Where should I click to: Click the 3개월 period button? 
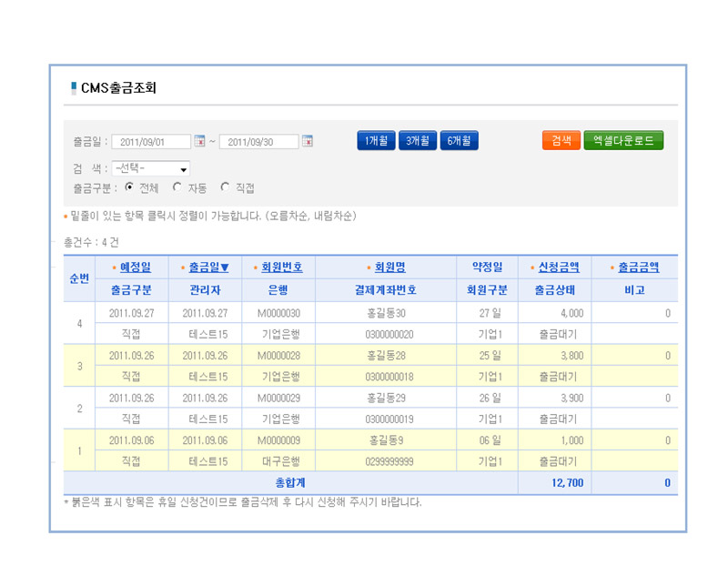tap(418, 141)
